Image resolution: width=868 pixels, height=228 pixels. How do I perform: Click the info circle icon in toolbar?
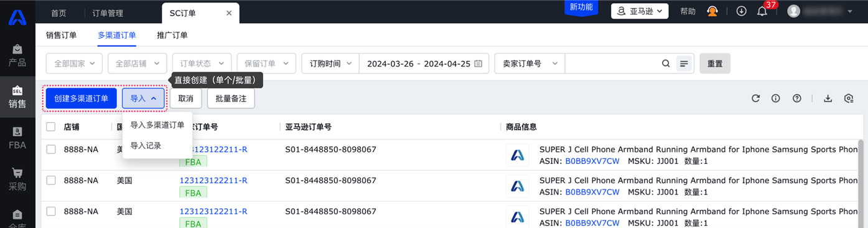pyautogui.click(x=775, y=98)
